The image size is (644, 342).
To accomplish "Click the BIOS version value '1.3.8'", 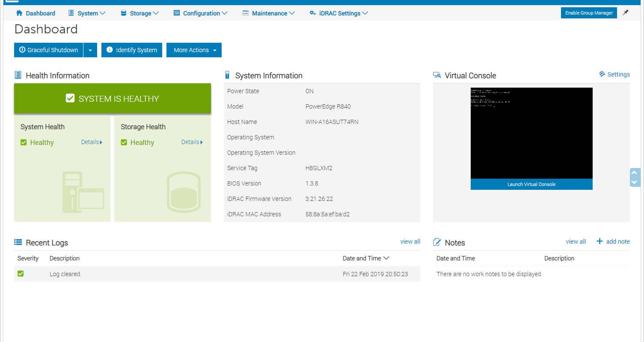I will click(x=312, y=183).
